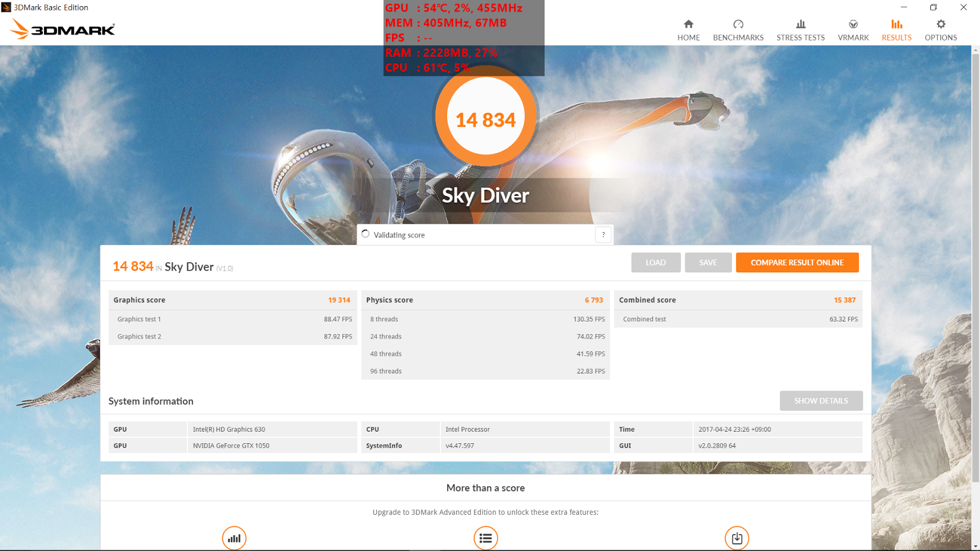Click the 3DMark title bar app icon
The image size is (980, 551).
pyautogui.click(x=6, y=7)
